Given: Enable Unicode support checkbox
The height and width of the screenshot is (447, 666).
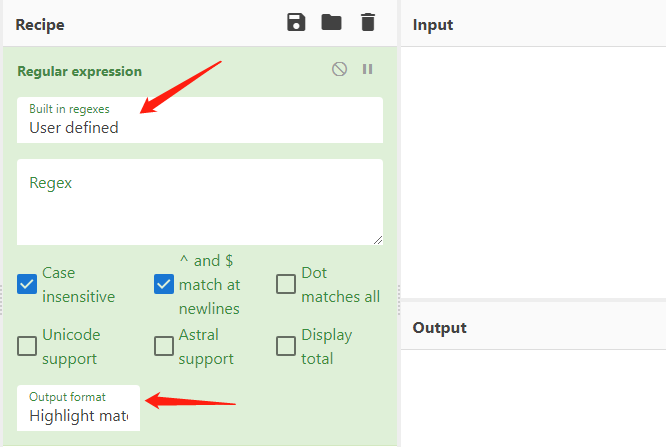Looking at the screenshot, I should click(x=27, y=346).
